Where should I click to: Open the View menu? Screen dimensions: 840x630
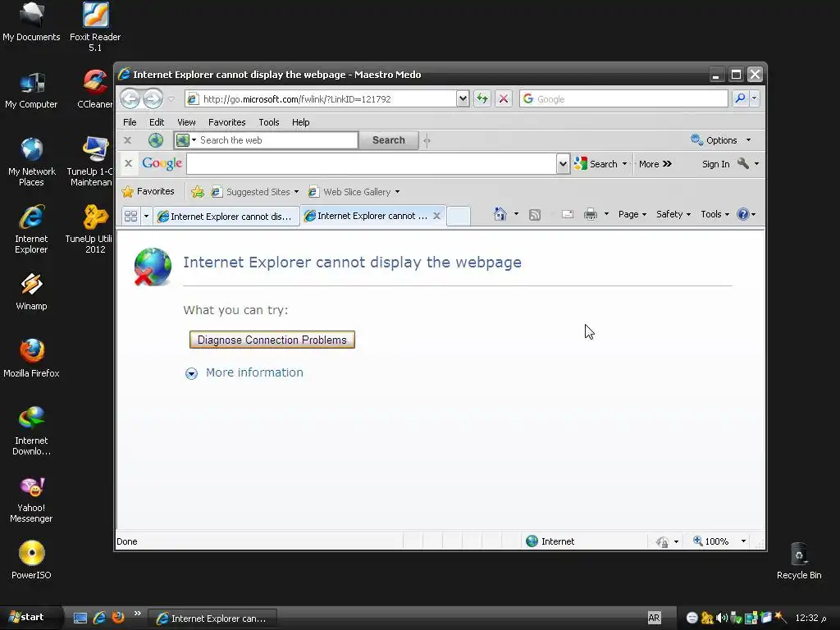coord(186,122)
